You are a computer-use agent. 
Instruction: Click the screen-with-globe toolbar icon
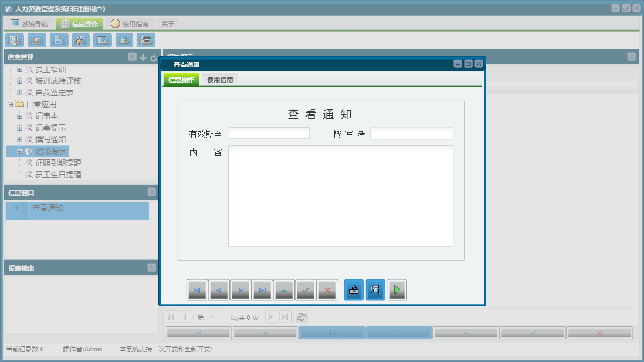pos(102,40)
